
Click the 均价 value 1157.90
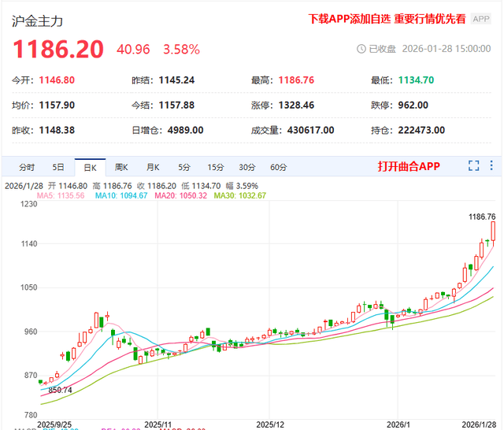(57, 105)
